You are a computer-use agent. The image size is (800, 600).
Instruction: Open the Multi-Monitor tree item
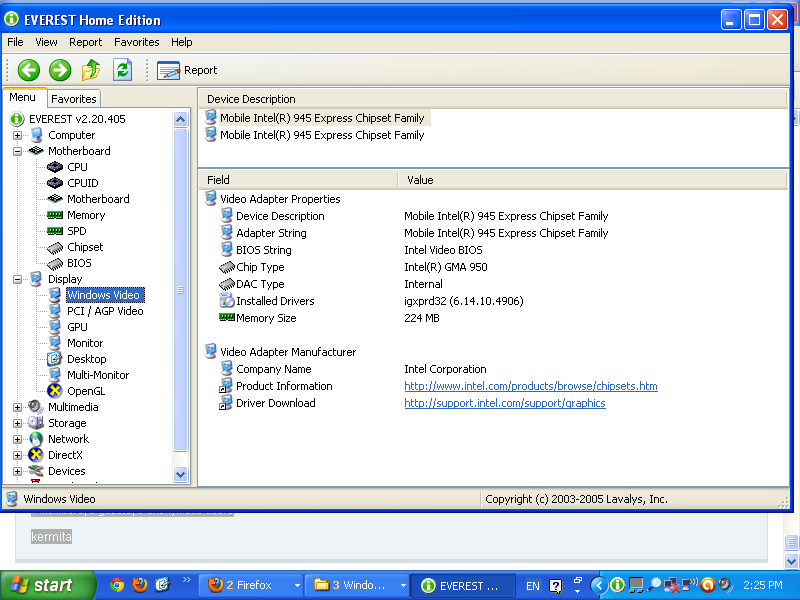tap(98, 375)
